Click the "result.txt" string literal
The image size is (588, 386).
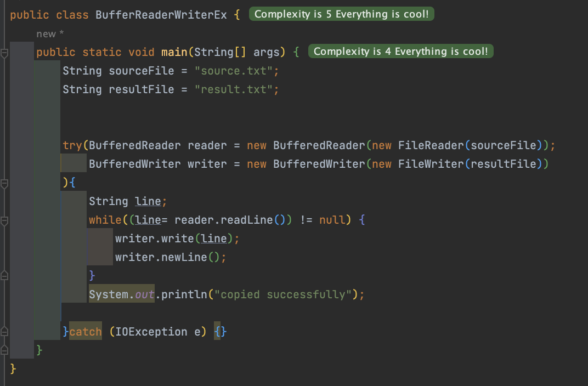tap(234, 89)
